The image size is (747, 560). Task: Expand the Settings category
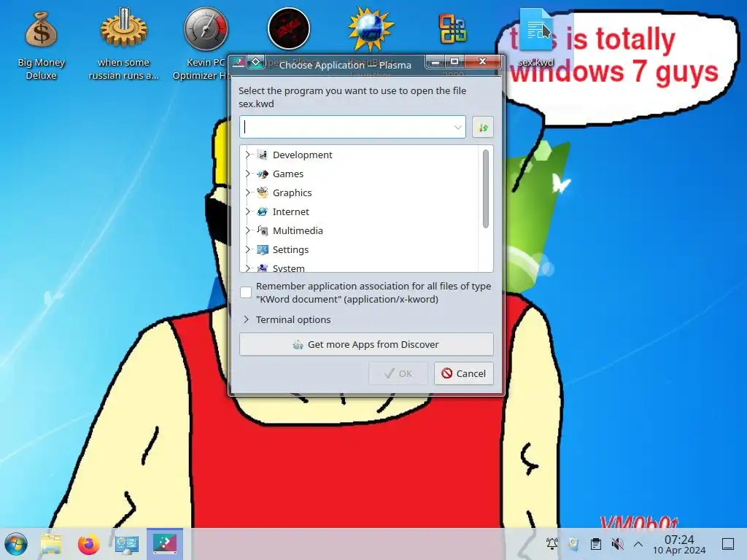(x=247, y=249)
